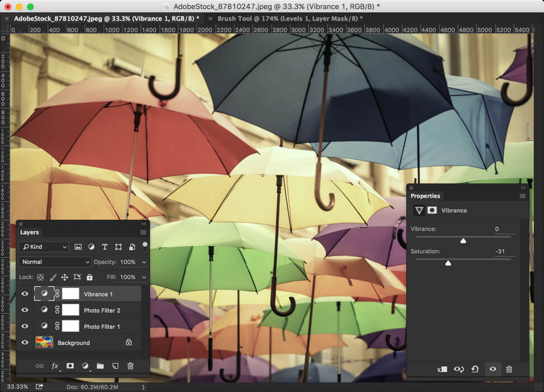
Task: Select the Photo Filter 2 layer name
Action: (x=102, y=310)
